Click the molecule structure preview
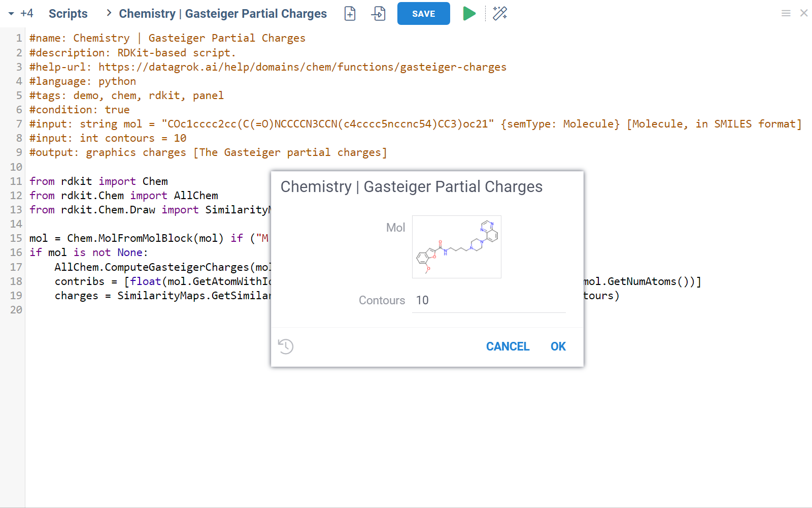The height and width of the screenshot is (508, 812). (456, 247)
